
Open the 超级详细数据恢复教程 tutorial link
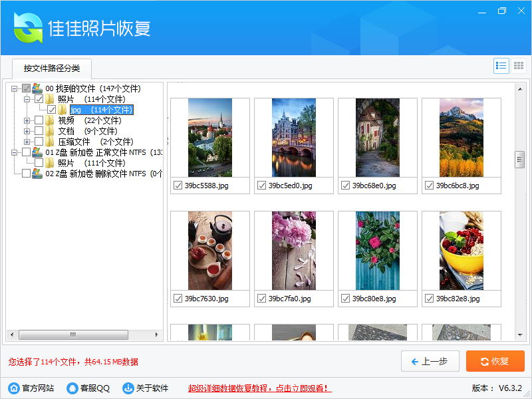[x=259, y=388]
